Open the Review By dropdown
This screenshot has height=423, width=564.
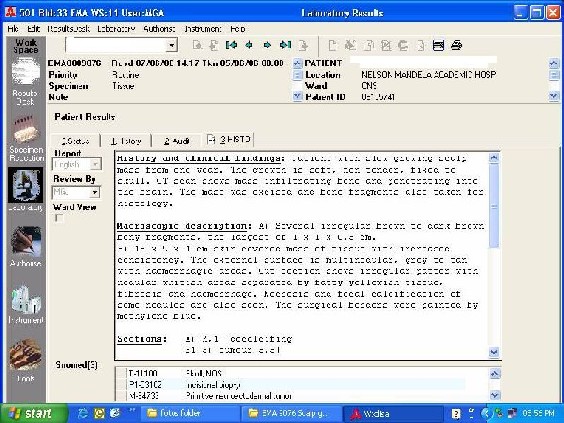coord(94,192)
